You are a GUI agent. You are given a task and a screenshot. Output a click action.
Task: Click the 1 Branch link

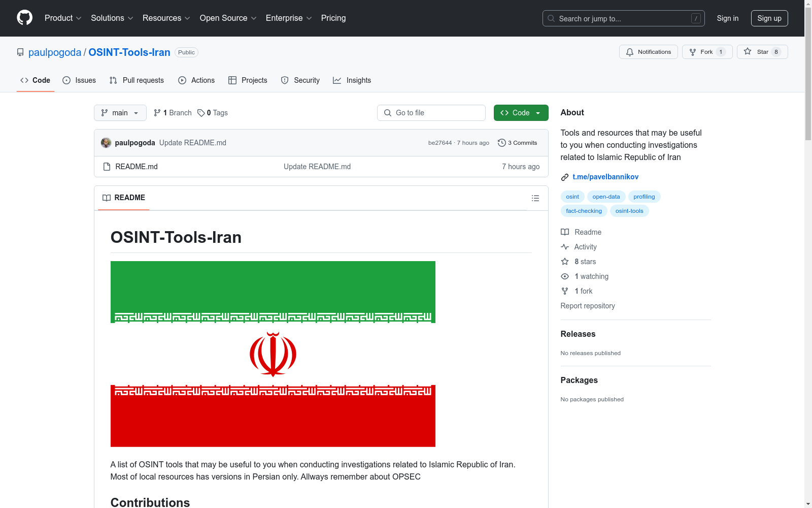173,113
